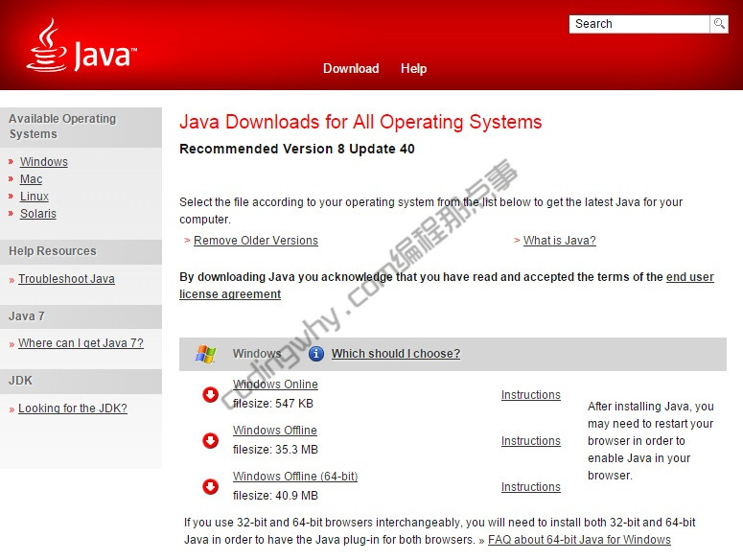The height and width of the screenshot is (560, 743).
Task: Open the Download menu in header
Action: click(x=351, y=68)
